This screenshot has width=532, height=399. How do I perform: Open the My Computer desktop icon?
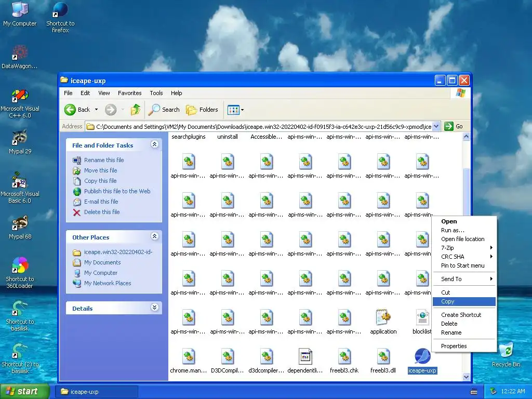coord(20,14)
